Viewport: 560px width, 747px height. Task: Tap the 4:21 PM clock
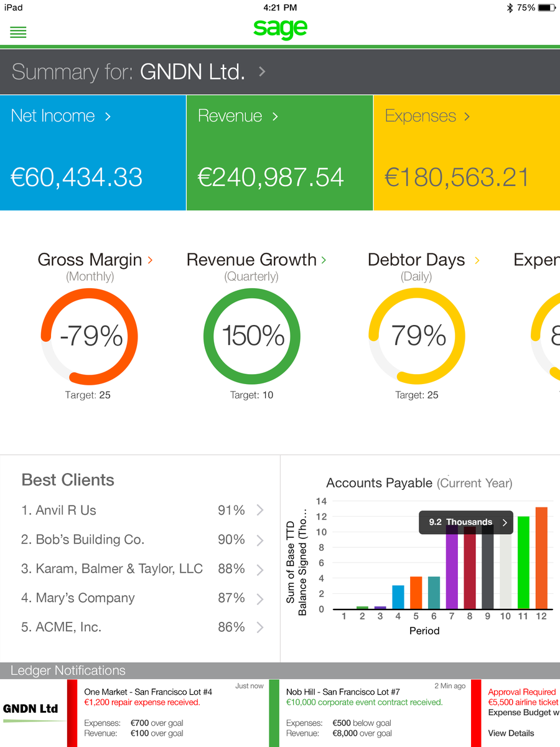[x=280, y=7]
